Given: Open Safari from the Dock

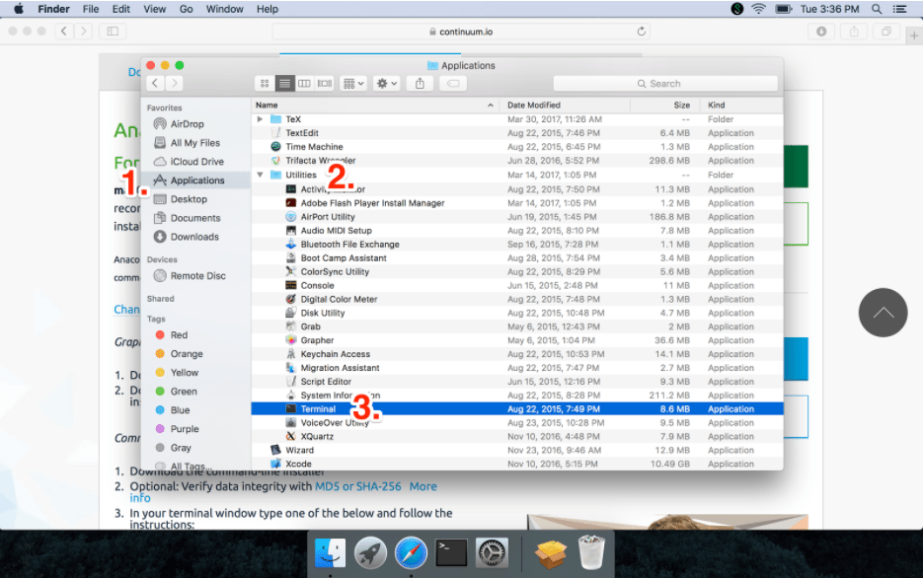Looking at the screenshot, I should tap(411, 553).
